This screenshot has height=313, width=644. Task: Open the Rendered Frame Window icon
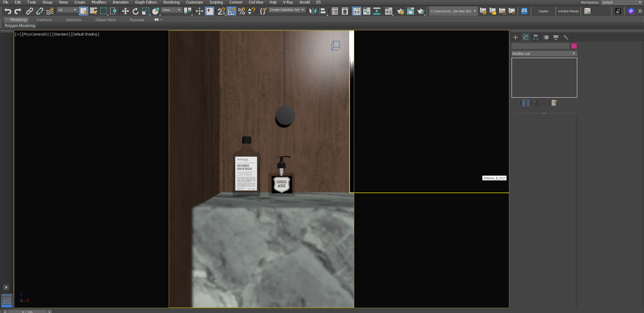(x=410, y=11)
